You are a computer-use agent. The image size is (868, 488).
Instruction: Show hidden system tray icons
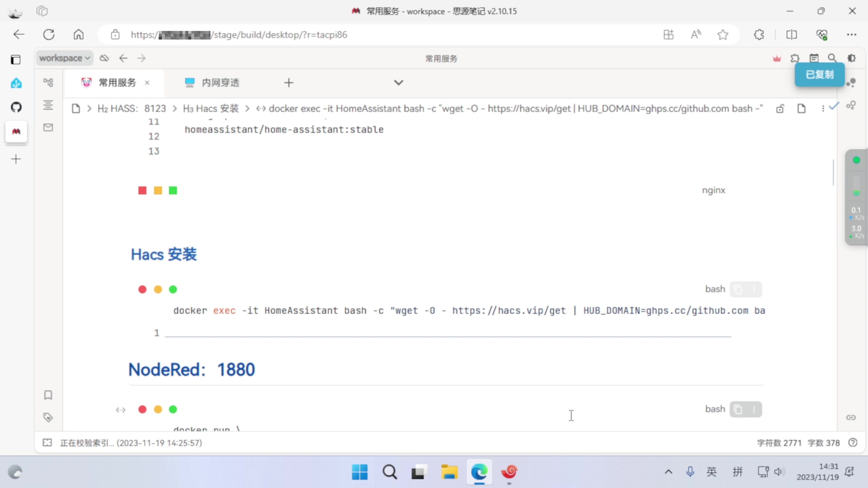click(669, 472)
